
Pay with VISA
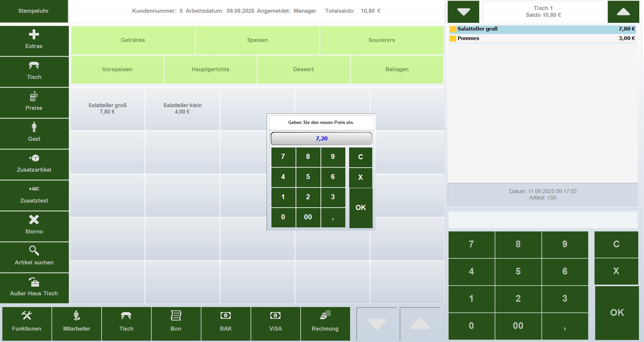tap(275, 324)
